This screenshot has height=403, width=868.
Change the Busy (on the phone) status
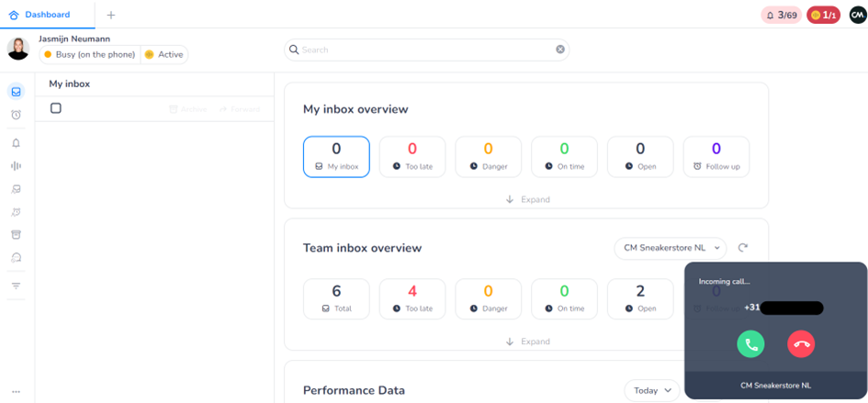[89, 55]
